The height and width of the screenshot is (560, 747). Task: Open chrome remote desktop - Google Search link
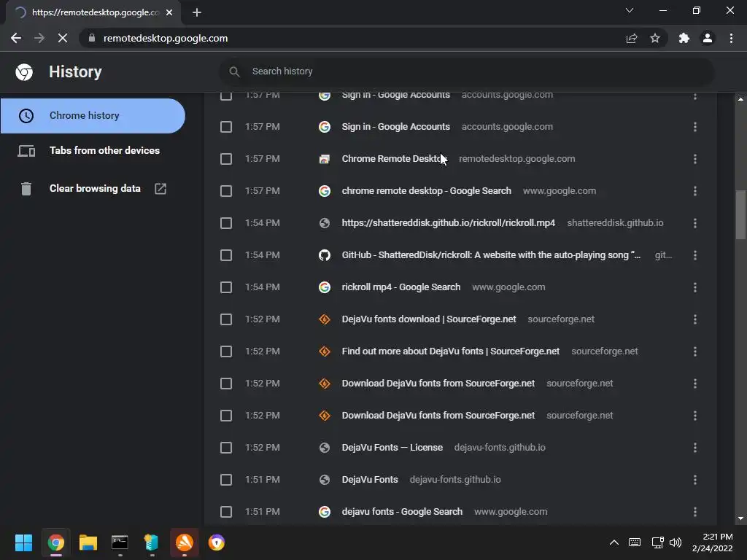[x=426, y=191]
